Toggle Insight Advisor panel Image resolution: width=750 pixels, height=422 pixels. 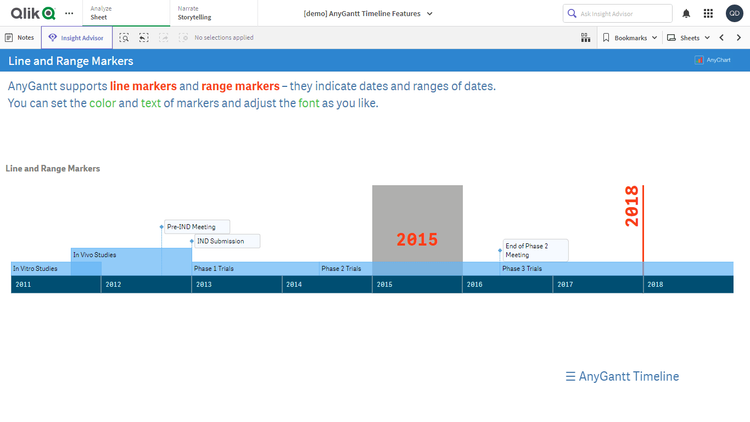(x=77, y=37)
